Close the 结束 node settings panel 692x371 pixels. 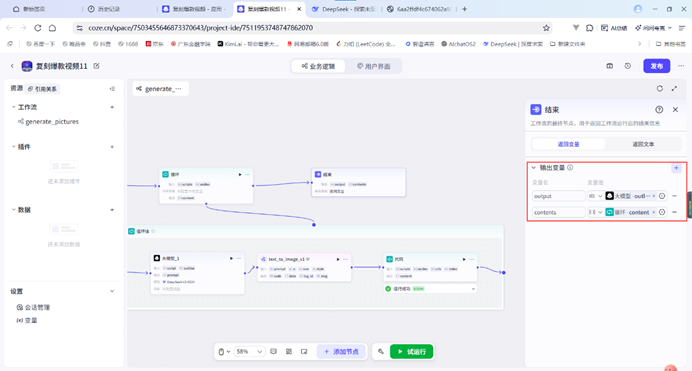tap(675, 109)
